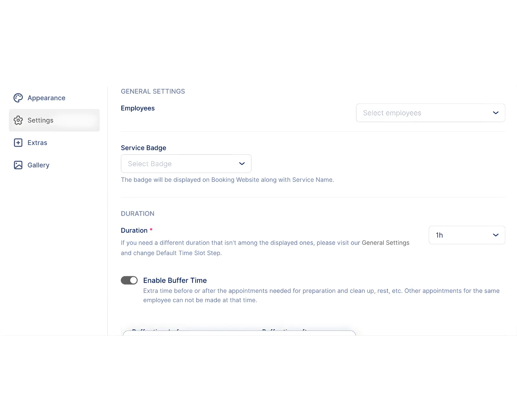The image size is (517, 420).
Task: Navigate to the Extras section
Action: pyautogui.click(x=37, y=142)
